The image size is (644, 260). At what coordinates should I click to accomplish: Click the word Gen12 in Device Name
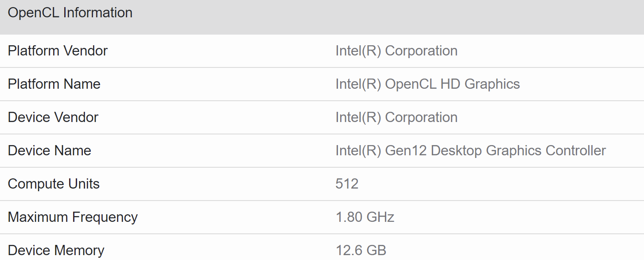(406, 151)
